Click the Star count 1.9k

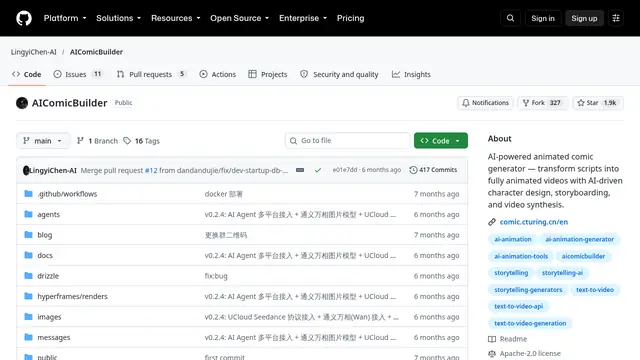coord(610,103)
